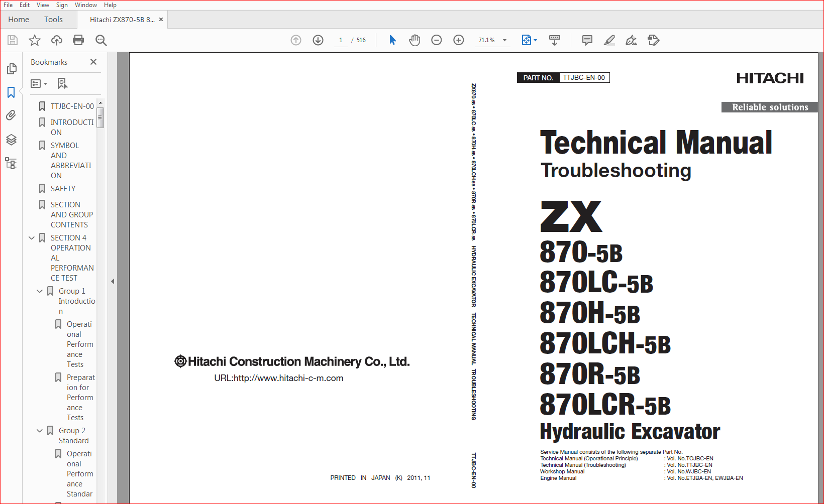Toggle the Bookmarks panel sidebar icon
Viewport: 824px width, 504px height.
11,92
